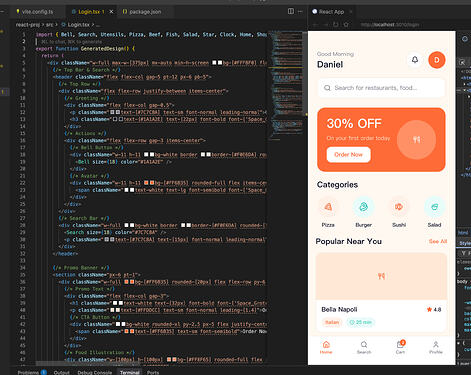Open the editor more actions ellipsis
The image size is (471, 375).
click(x=300, y=11)
